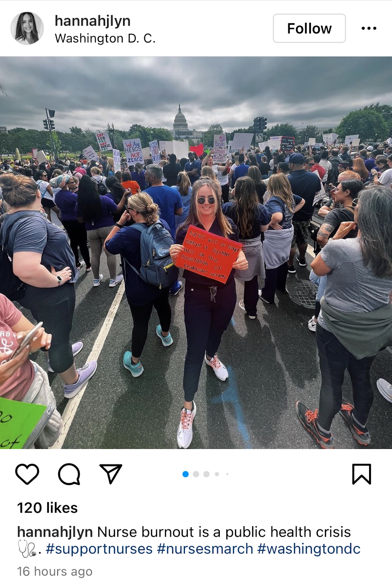This screenshot has width=392, height=583.
Task: Open the #supportnurses hashtag
Action: pos(99,549)
